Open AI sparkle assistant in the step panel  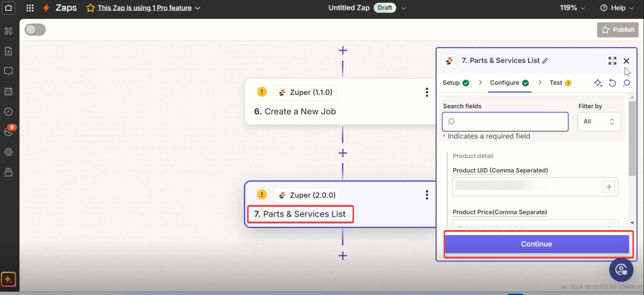point(598,83)
